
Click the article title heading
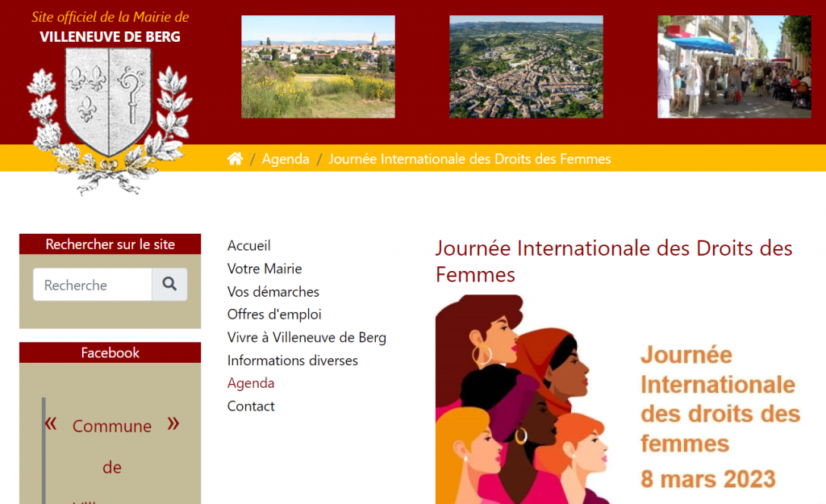(613, 260)
